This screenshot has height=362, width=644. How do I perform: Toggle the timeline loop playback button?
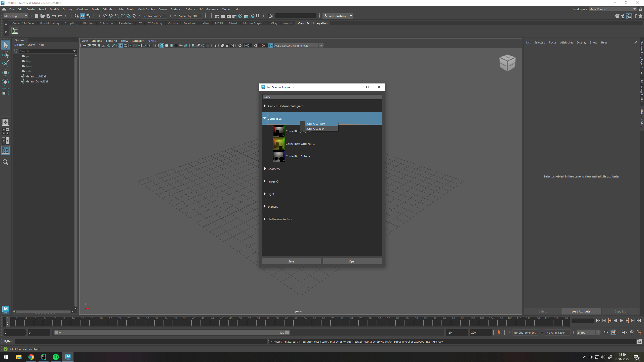coord(606,332)
